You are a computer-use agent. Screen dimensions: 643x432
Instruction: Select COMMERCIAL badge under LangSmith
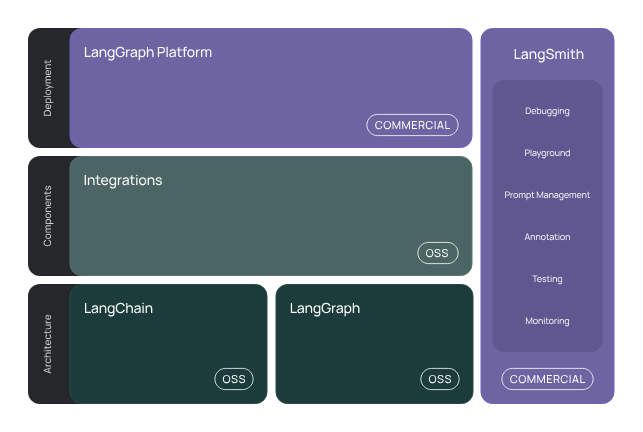pos(547,379)
